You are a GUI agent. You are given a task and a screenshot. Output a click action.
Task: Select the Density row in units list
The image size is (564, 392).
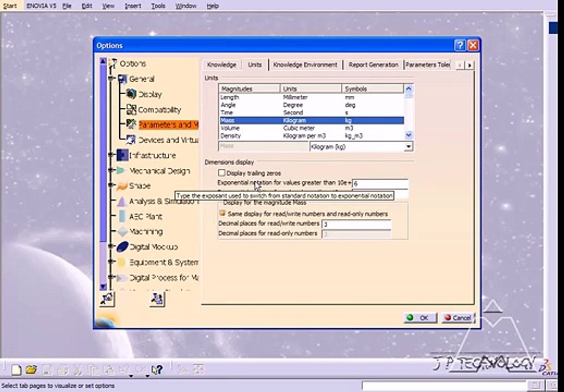pos(311,136)
